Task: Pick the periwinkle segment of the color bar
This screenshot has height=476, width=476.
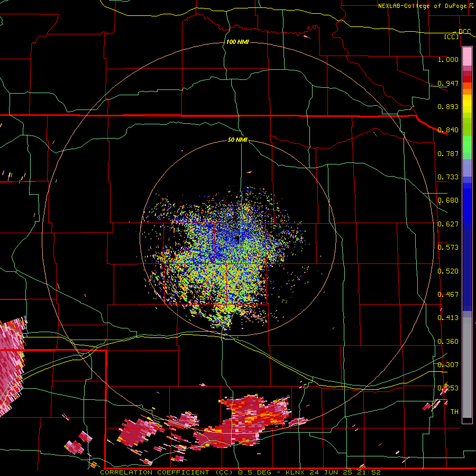Action: tap(467, 168)
